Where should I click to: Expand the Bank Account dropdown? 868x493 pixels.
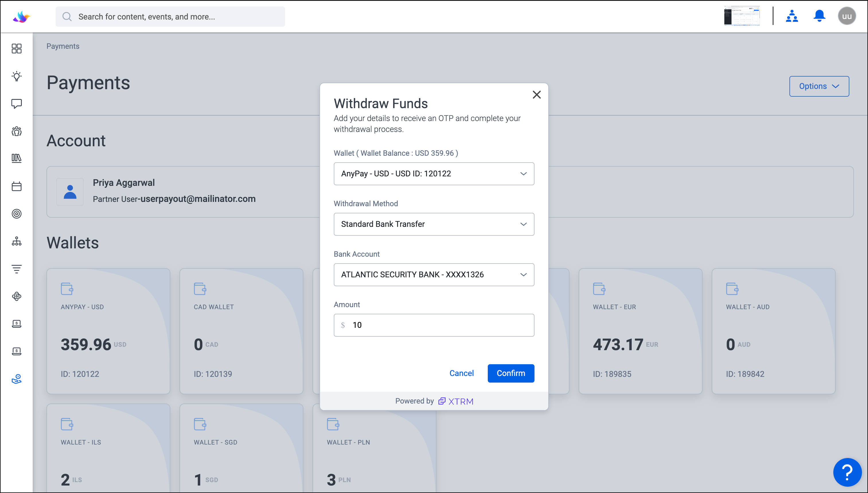coord(434,274)
